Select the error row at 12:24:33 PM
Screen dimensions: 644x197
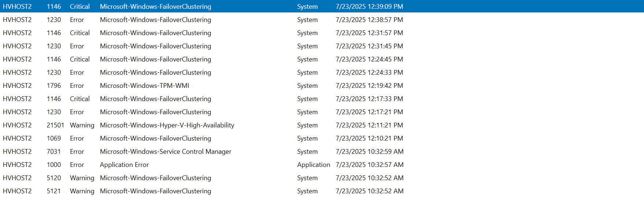pyautogui.click(x=322, y=73)
